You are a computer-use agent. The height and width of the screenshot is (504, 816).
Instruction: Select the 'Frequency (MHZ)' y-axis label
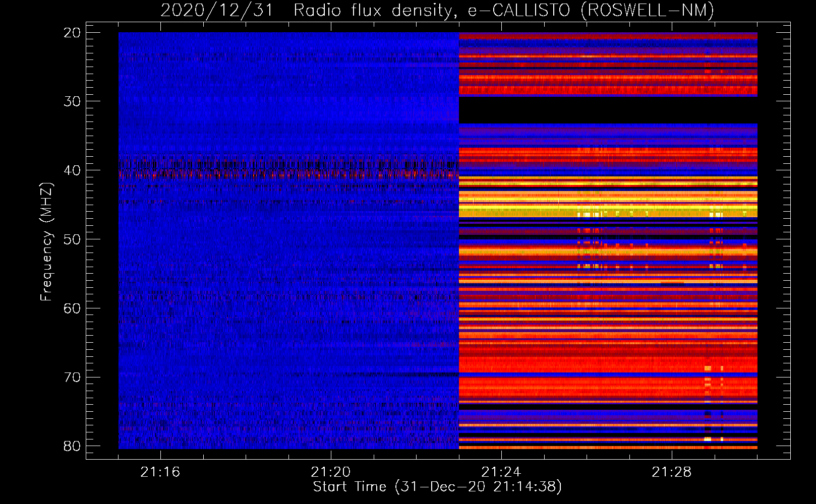pos(46,242)
